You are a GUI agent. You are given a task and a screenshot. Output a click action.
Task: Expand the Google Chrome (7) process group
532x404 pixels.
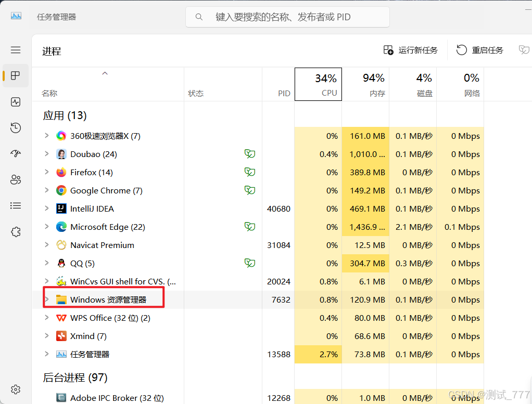coord(47,190)
